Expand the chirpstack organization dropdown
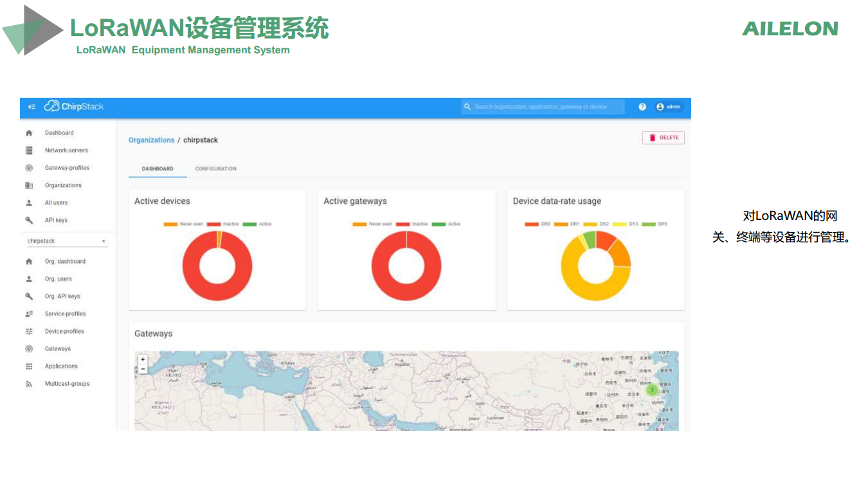This screenshot has width=868, height=488. [x=67, y=241]
